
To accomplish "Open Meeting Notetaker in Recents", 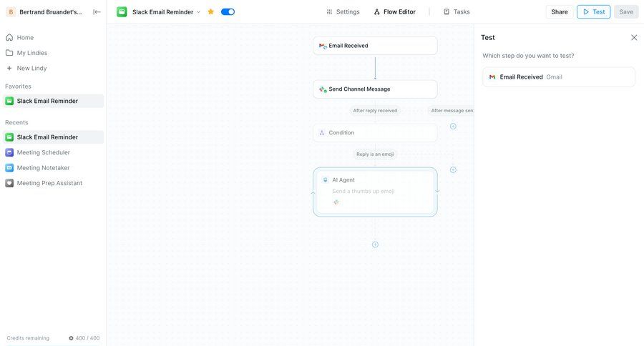I will [53, 168].
